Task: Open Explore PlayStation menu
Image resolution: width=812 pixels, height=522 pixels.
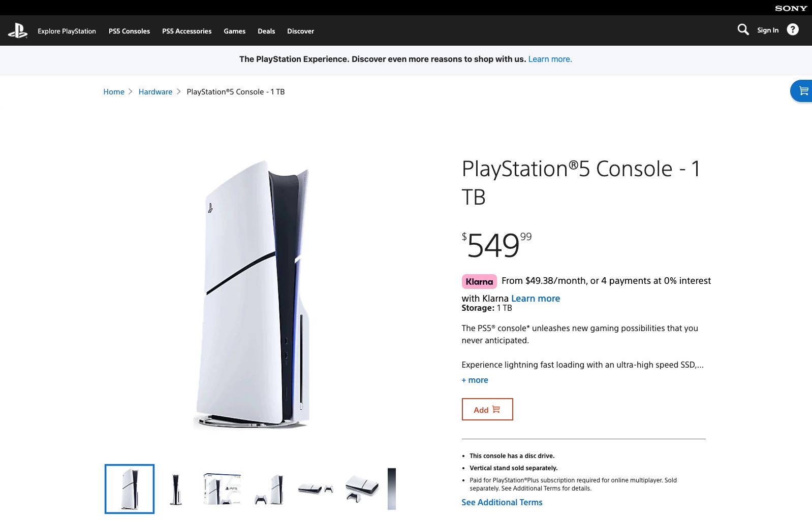Action: [x=67, y=31]
